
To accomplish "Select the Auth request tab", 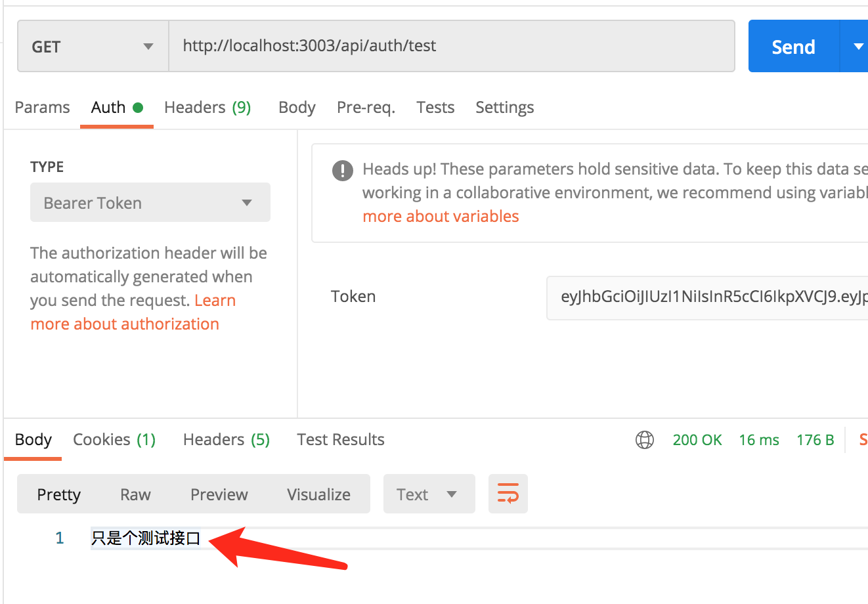I will [x=117, y=107].
